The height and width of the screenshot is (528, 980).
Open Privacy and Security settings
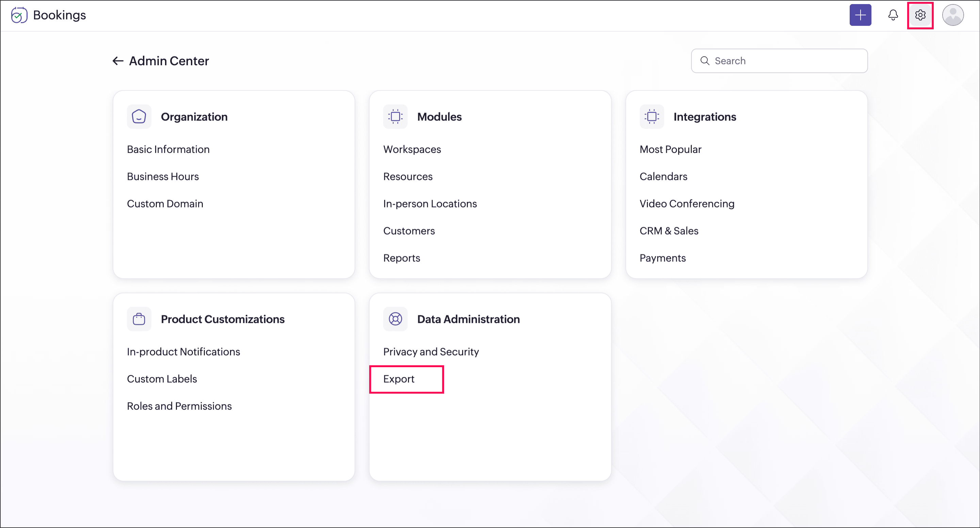click(431, 352)
